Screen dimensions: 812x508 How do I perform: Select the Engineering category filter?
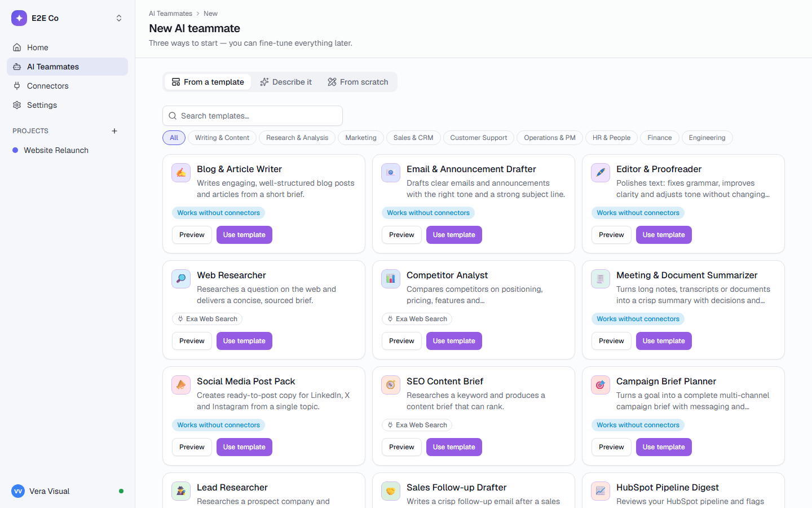(707, 138)
